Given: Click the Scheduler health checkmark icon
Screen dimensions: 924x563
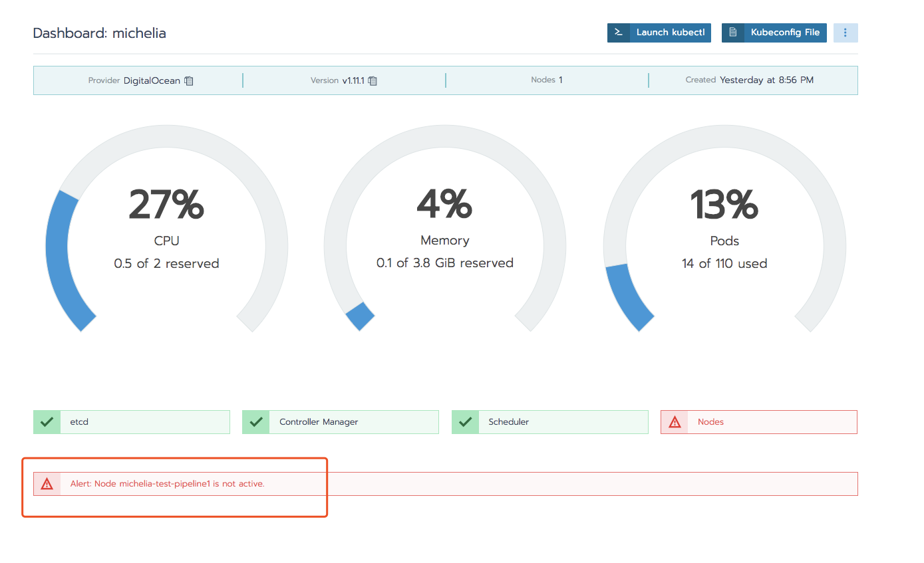Looking at the screenshot, I should point(465,421).
